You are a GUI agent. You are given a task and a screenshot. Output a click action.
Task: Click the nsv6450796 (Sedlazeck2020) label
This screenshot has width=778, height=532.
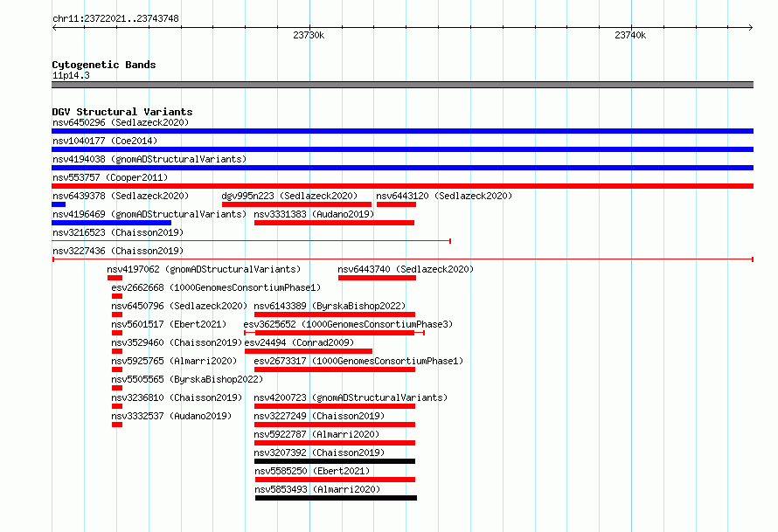pyautogui.click(x=179, y=306)
